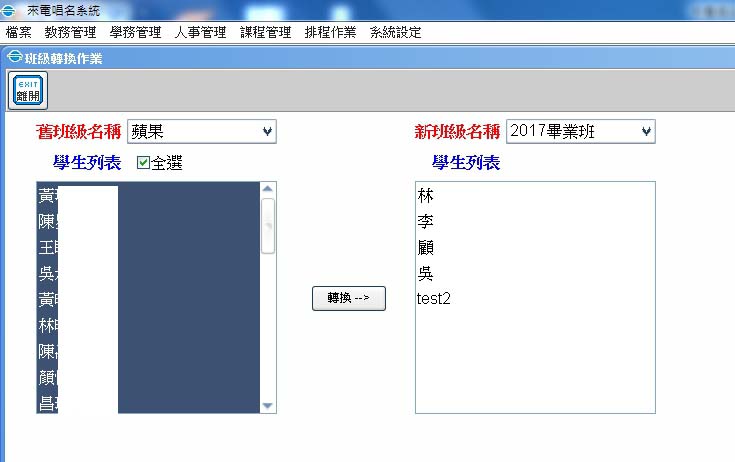Open the 排程作業 menu
The width and height of the screenshot is (735, 462).
click(330, 32)
